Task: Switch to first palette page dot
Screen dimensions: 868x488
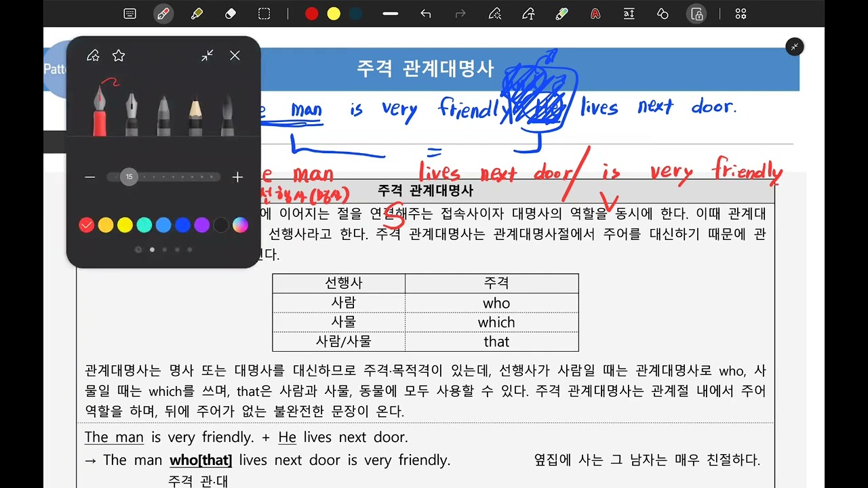Action: (152, 249)
